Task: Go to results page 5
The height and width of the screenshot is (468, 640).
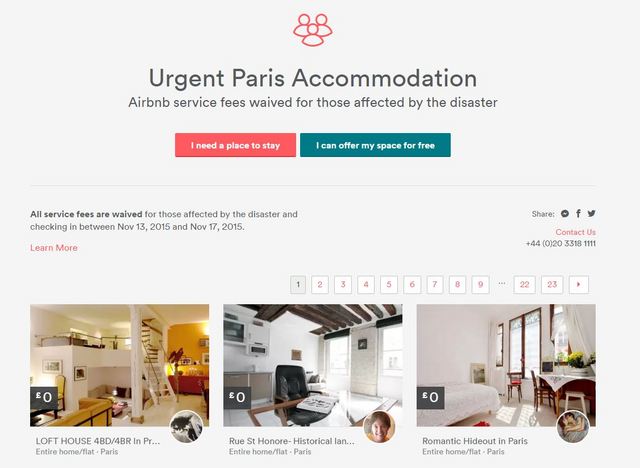Action: coord(389,284)
